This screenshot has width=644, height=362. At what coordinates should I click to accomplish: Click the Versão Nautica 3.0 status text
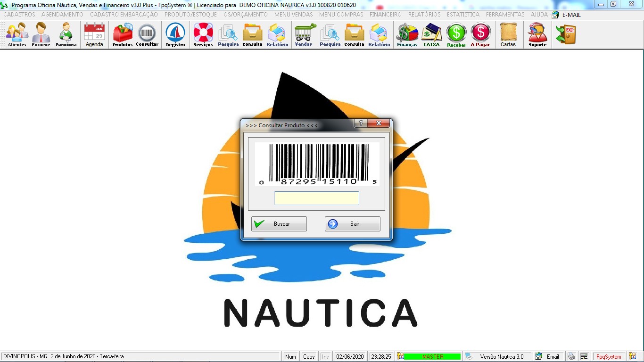click(x=502, y=356)
